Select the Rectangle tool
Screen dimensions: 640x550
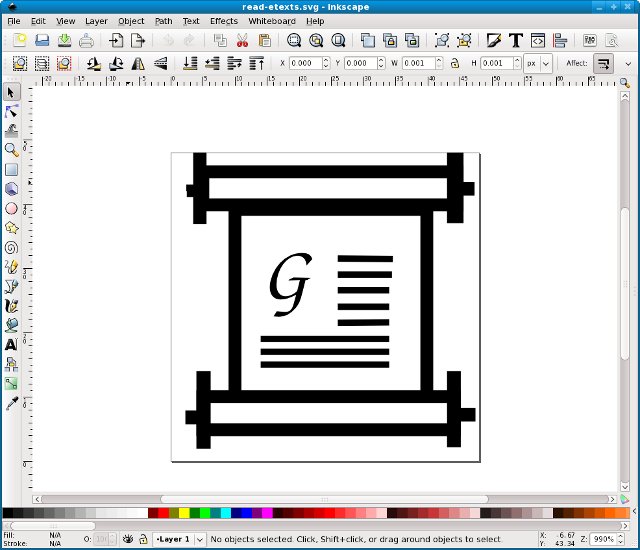tap(11, 169)
